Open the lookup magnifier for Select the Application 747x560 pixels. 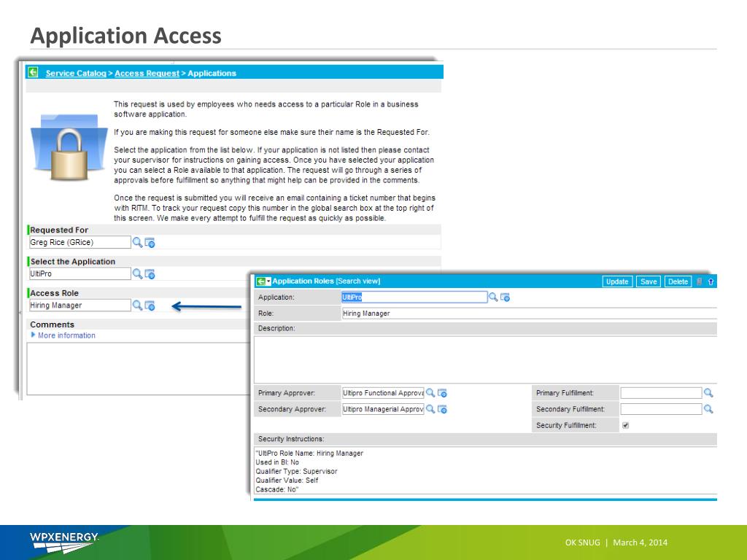click(x=137, y=274)
